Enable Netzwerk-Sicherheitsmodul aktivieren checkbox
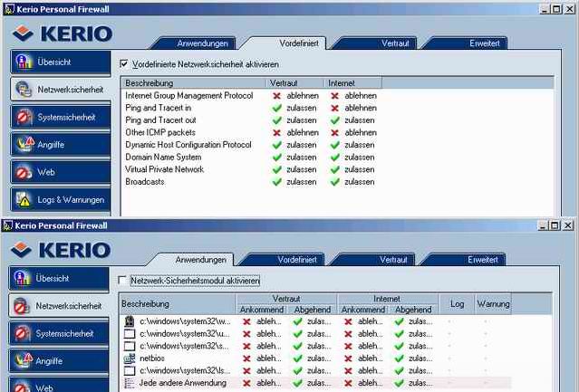The height and width of the screenshot is (392, 579). (122, 281)
